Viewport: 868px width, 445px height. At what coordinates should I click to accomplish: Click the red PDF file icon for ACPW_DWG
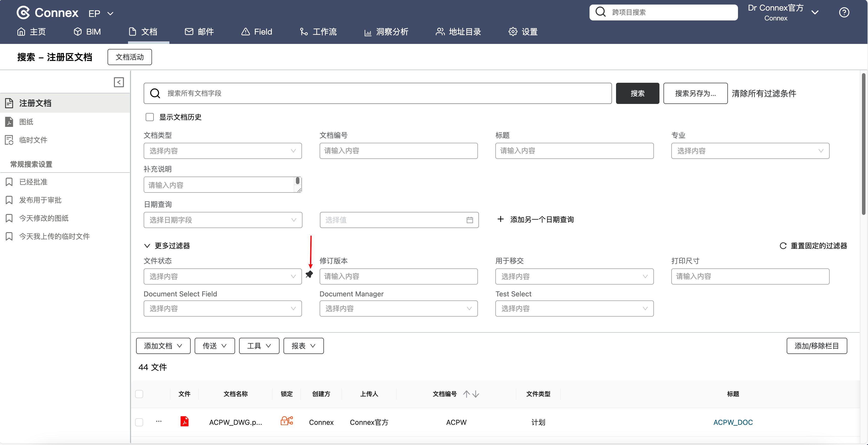(x=184, y=422)
